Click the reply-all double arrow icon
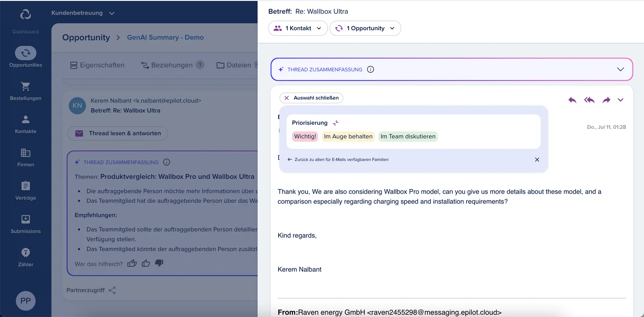Viewport: 644px width, 317px height. [589, 100]
